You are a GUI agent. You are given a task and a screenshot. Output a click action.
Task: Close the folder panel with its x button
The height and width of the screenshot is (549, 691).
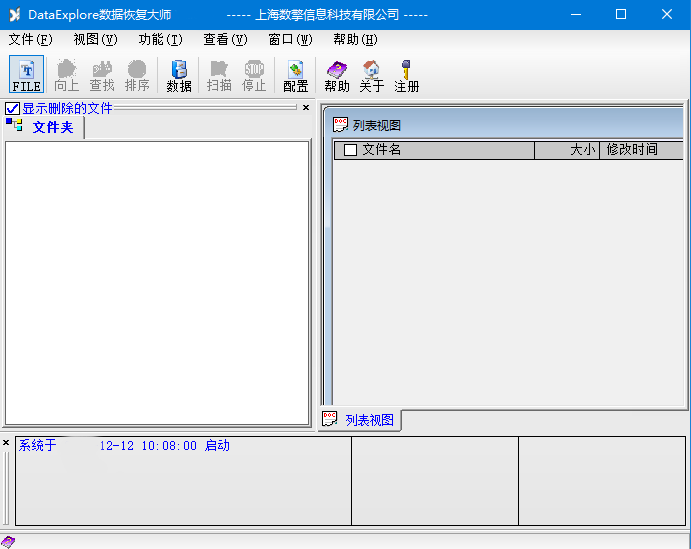306,108
